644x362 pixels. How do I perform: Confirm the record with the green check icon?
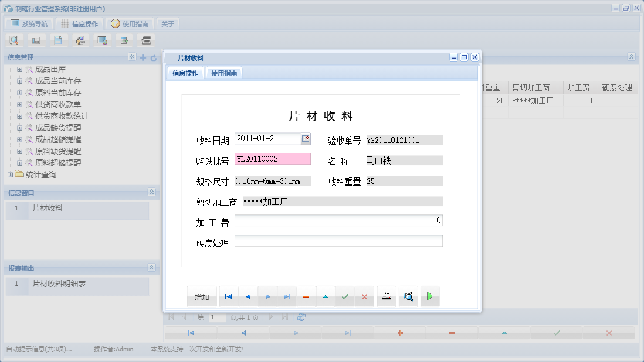345,296
